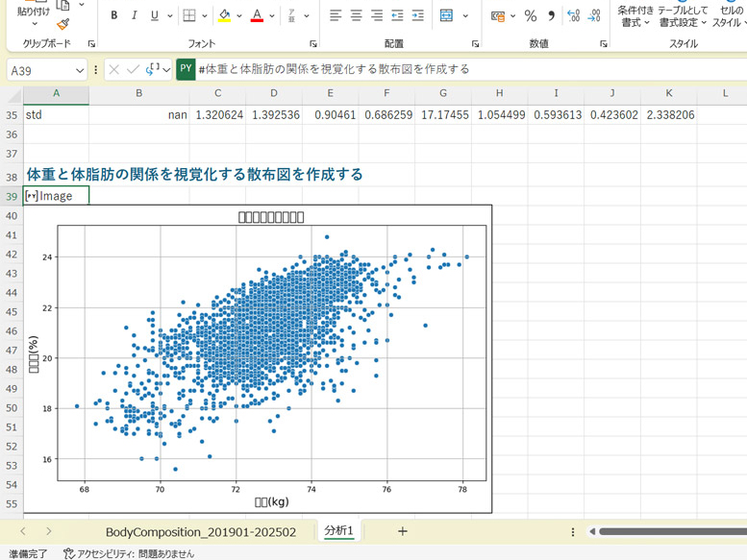Image resolution: width=747 pixels, height=560 pixels.
Task: Click the borders icon
Action: coord(189,15)
